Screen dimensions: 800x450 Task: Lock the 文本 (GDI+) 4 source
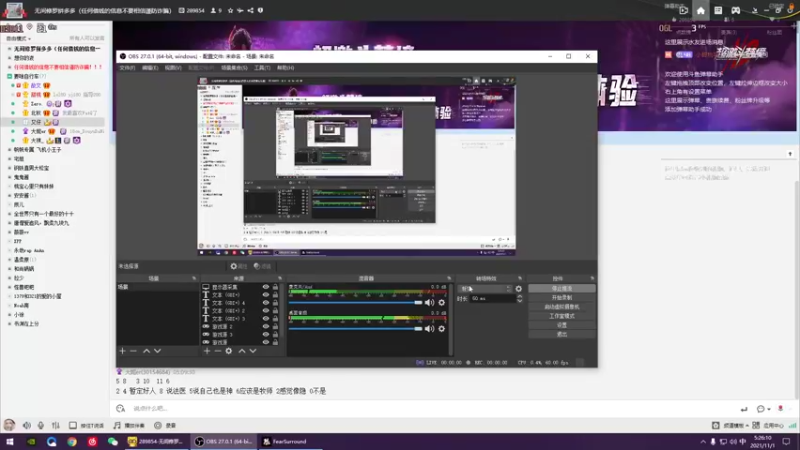coord(276,303)
